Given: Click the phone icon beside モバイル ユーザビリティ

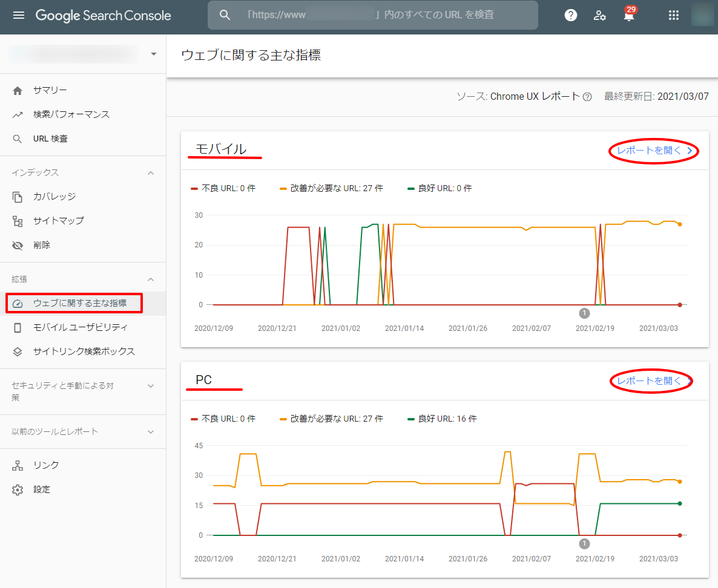Looking at the screenshot, I should (x=18, y=328).
